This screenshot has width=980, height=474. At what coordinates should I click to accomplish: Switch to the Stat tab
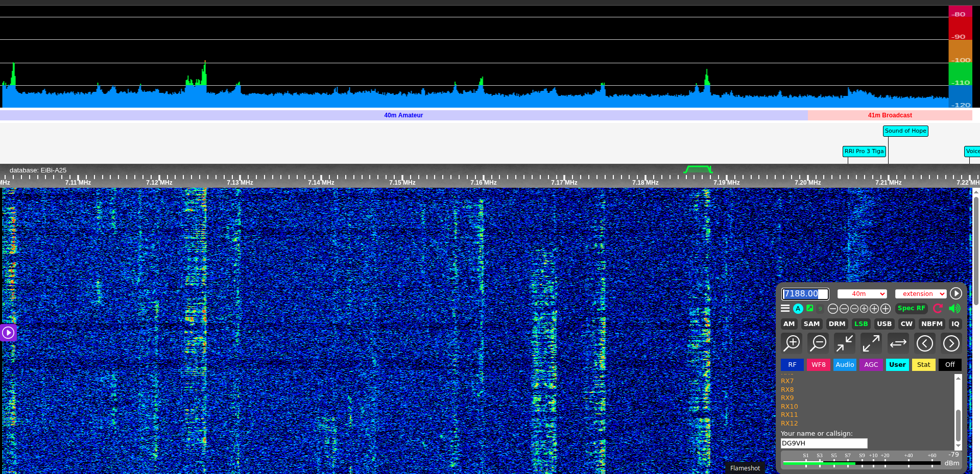point(923,365)
